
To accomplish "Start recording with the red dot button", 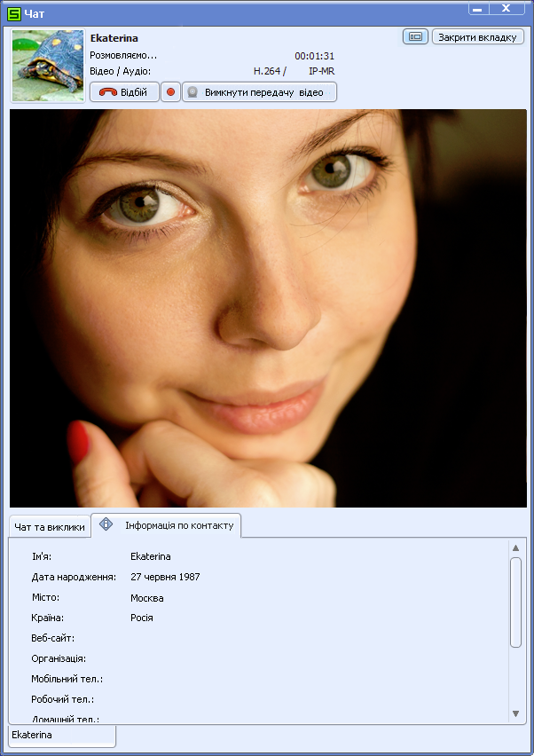I will (x=170, y=92).
